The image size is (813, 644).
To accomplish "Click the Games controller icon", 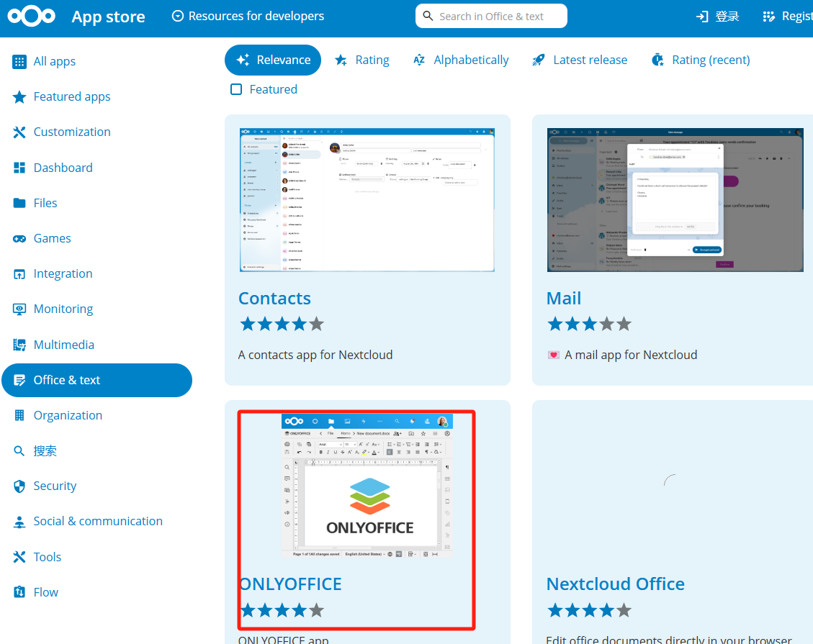I will pyautogui.click(x=19, y=239).
